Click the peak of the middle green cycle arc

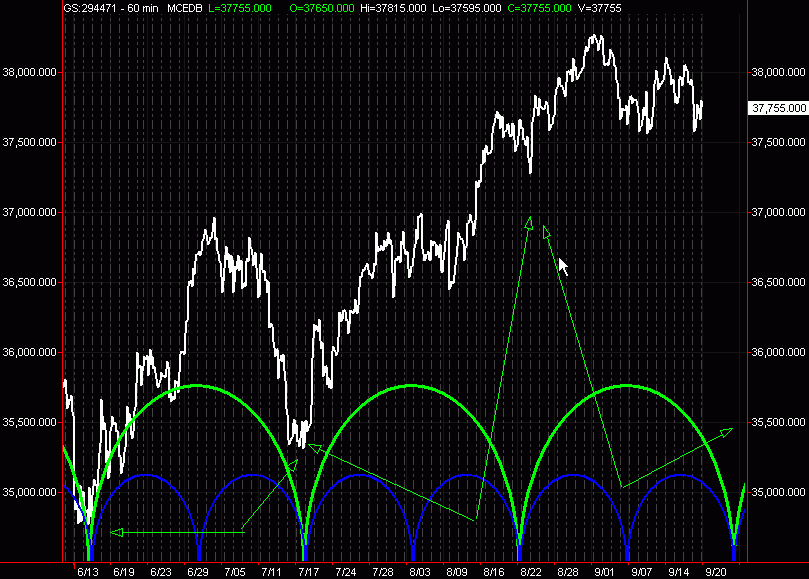(410, 385)
